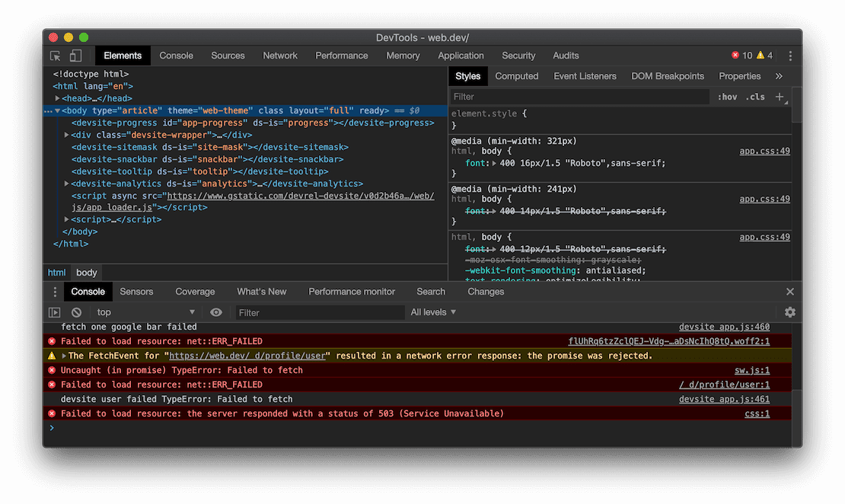
Task: Select body in the DOM breadcrumb bar
Action: [x=86, y=272]
